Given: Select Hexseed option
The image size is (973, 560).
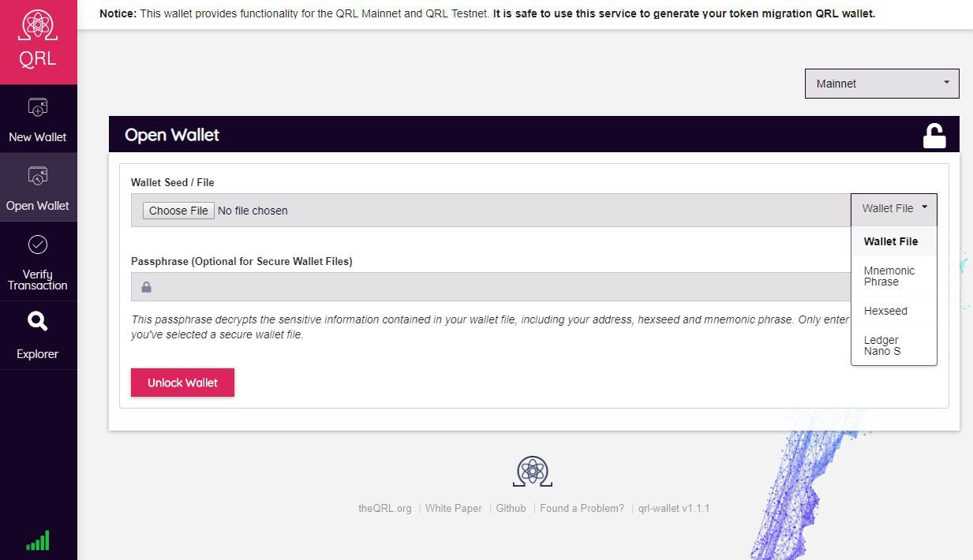Looking at the screenshot, I should click(x=894, y=311).
